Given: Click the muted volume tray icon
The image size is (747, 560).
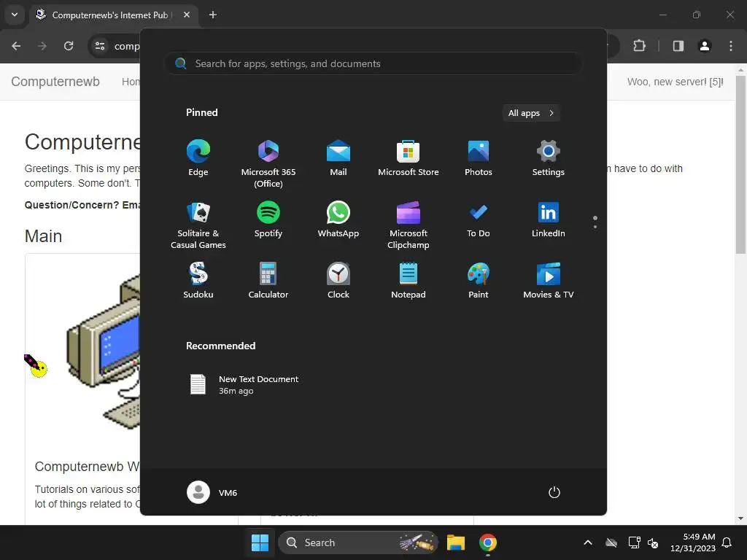Looking at the screenshot, I should 653,542.
